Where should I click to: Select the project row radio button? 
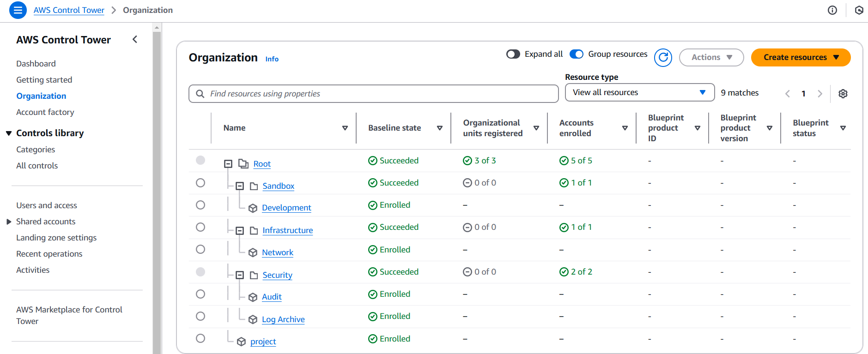click(x=200, y=338)
